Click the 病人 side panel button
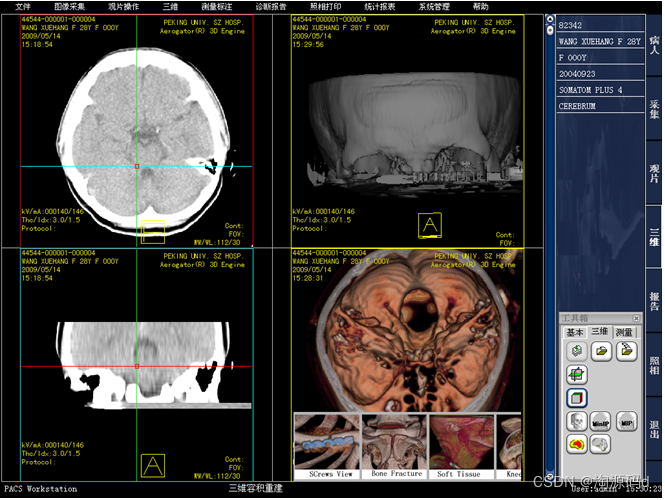 pos(654,45)
